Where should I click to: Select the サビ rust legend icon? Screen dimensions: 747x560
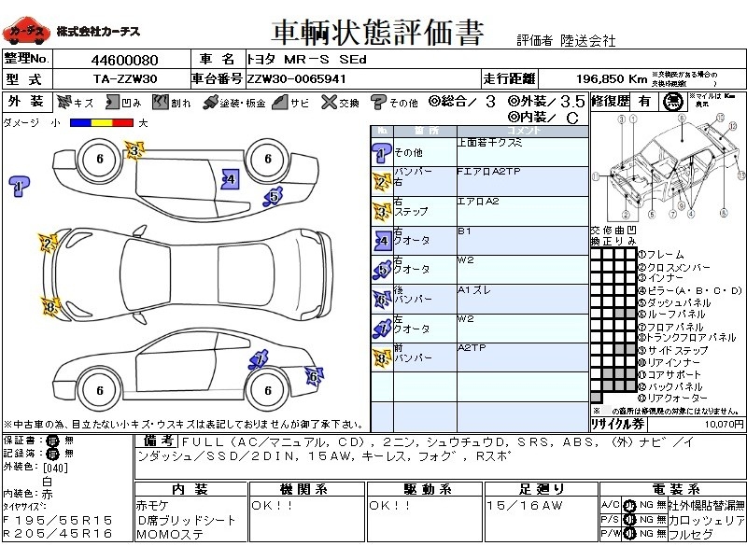tap(280, 102)
